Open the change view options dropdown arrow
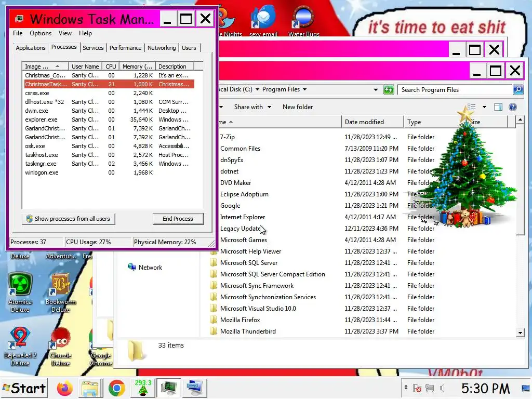 [x=485, y=107]
